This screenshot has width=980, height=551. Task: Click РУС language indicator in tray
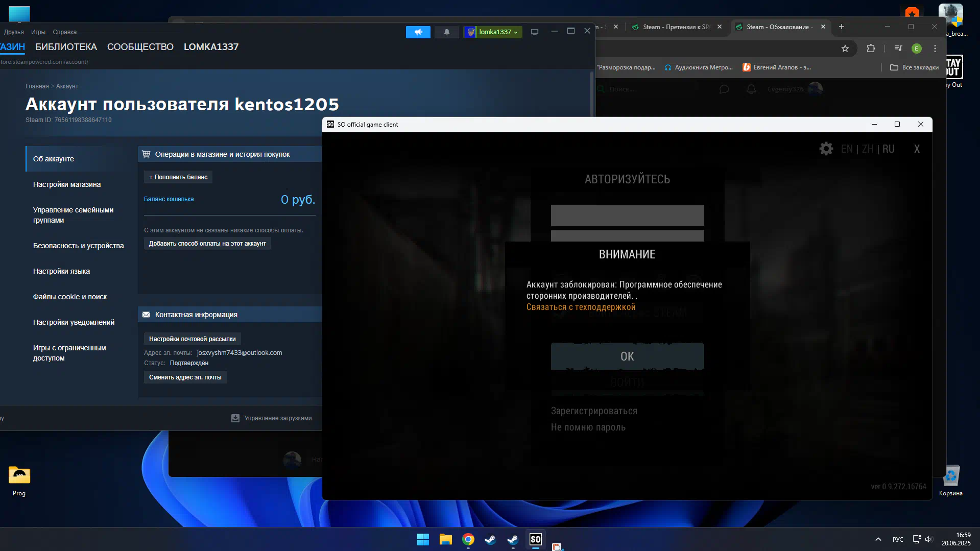coord(898,540)
